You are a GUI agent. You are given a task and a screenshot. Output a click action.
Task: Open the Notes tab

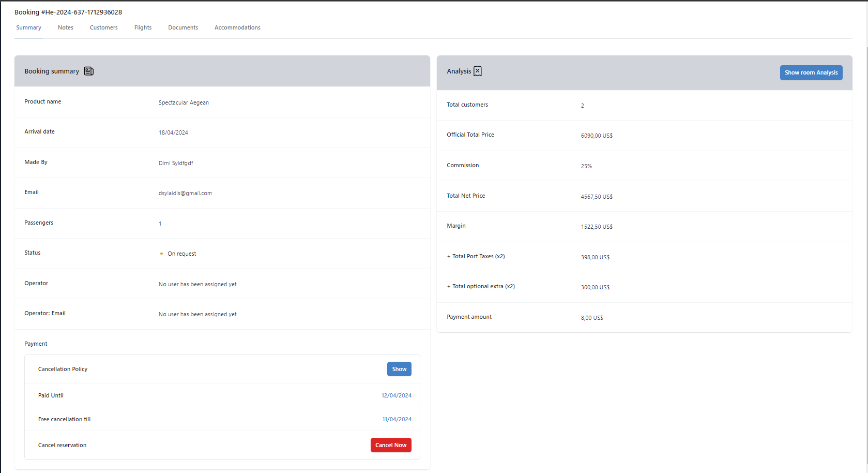66,28
